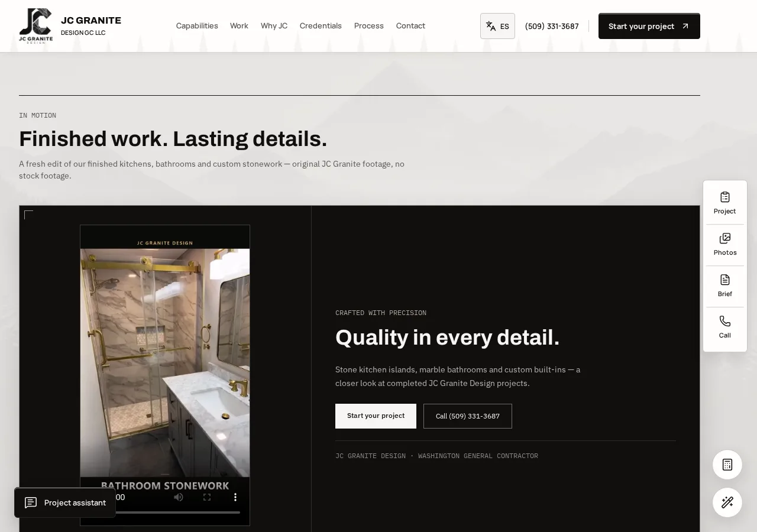Go to Capabilities nav item
The height and width of the screenshot is (532, 757).
[197, 26]
